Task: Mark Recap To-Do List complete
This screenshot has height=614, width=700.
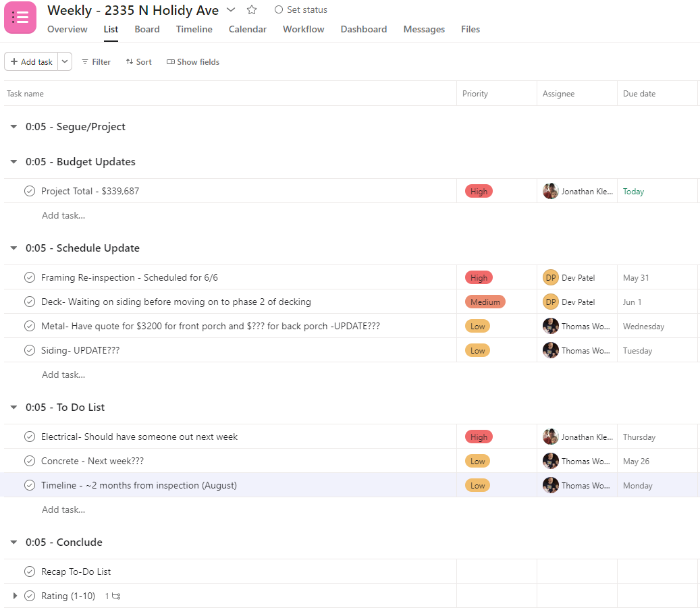Action: [x=30, y=571]
